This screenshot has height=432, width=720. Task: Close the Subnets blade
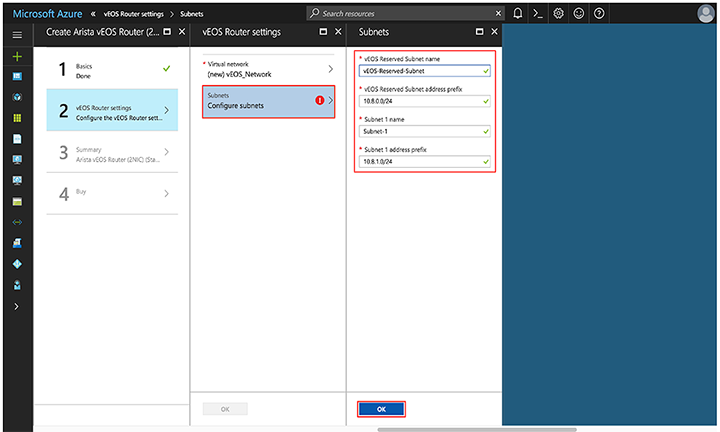coord(494,32)
